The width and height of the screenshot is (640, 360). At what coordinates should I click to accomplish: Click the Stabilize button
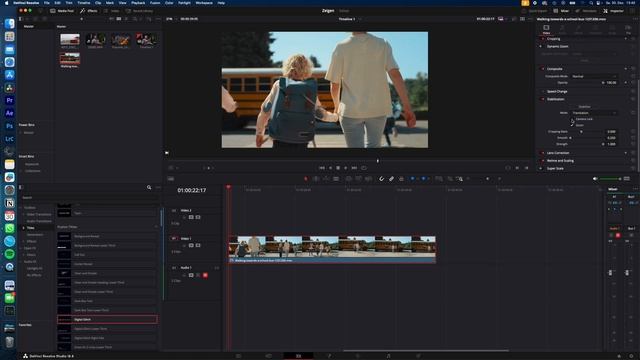click(x=584, y=107)
